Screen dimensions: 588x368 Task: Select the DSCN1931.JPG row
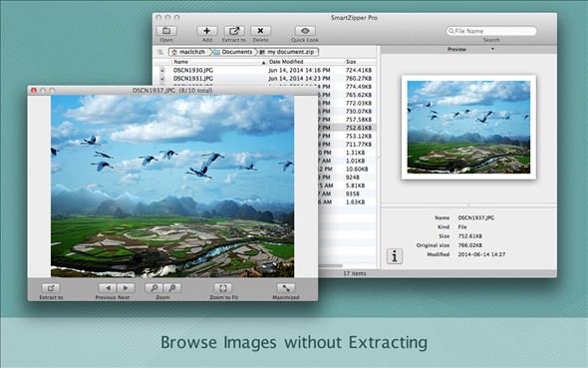(x=264, y=78)
